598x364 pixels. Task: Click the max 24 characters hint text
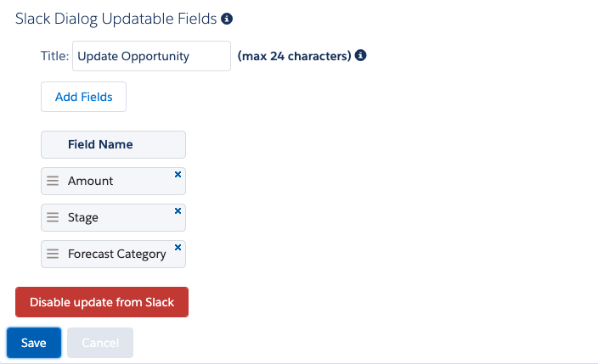[294, 56]
